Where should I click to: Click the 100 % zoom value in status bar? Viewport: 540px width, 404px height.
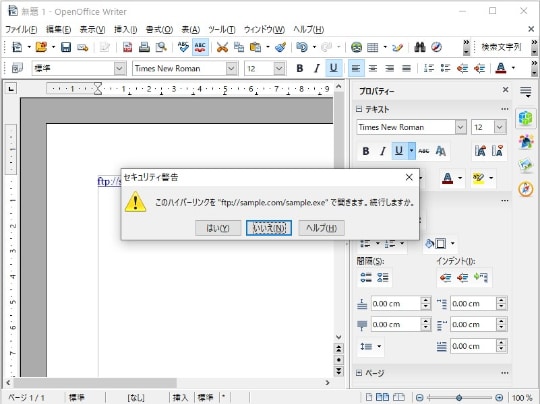(x=522, y=398)
